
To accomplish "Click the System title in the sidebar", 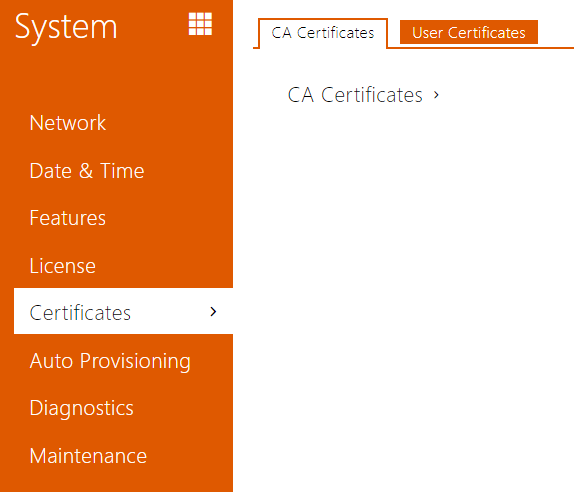I will point(66,26).
